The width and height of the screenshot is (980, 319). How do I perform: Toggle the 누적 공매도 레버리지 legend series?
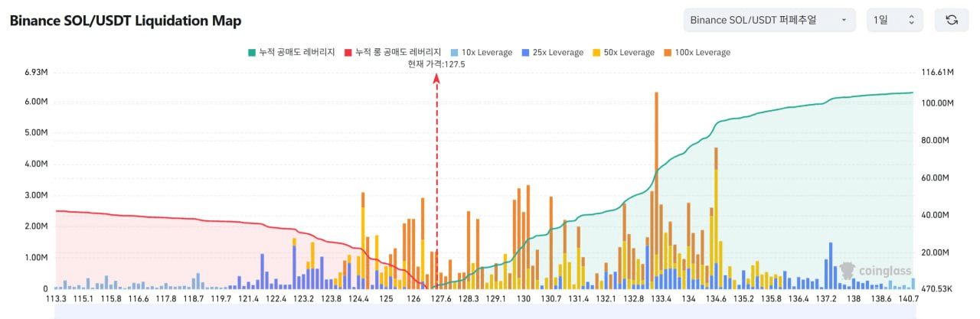pos(292,52)
